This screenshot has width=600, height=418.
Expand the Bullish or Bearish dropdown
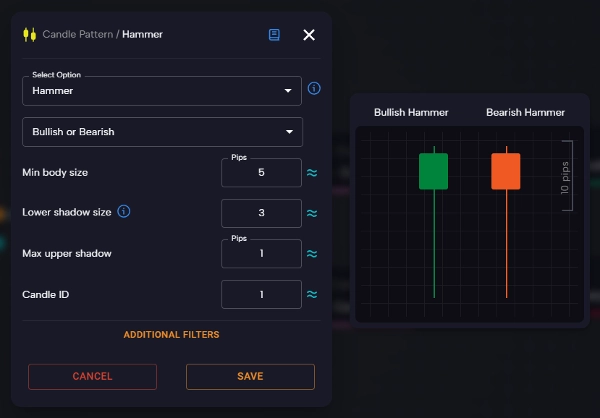coord(161,132)
